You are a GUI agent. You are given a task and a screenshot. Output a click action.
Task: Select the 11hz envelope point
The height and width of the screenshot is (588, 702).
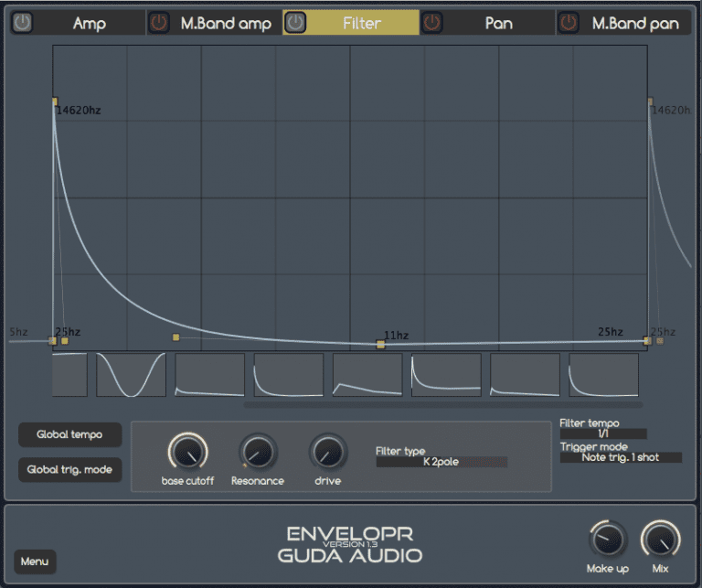tap(380, 344)
